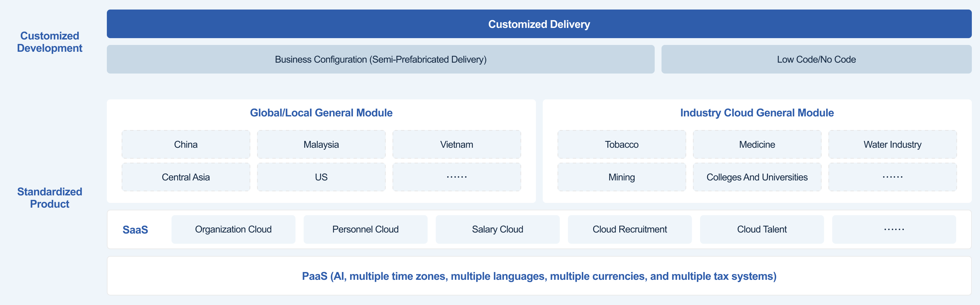Select the US module box

[x=321, y=177]
